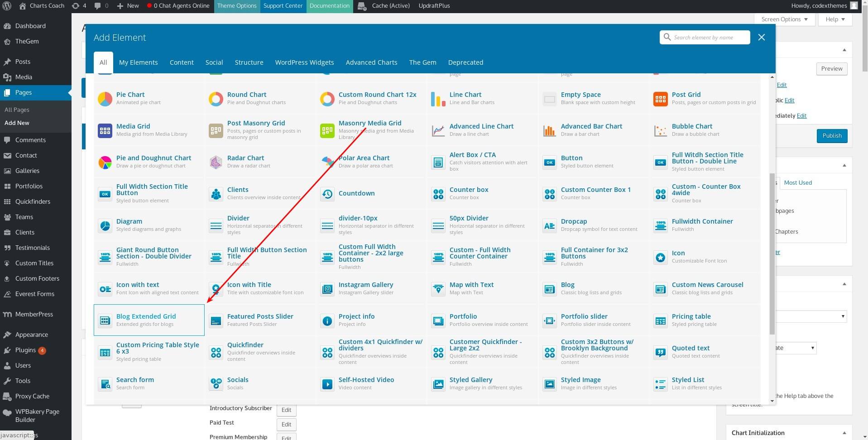Select the Clients element icon
Image resolution: width=868 pixels, height=440 pixels.
click(216, 194)
